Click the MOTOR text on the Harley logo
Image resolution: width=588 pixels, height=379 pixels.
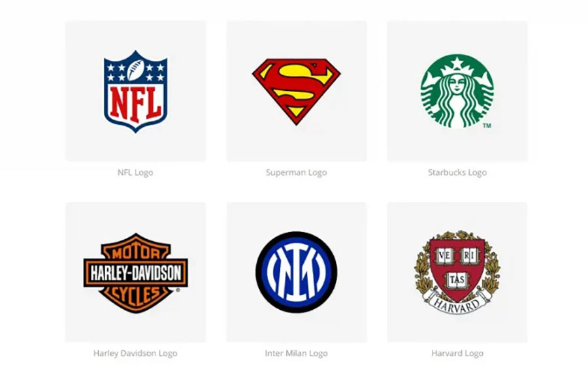(x=135, y=252)
